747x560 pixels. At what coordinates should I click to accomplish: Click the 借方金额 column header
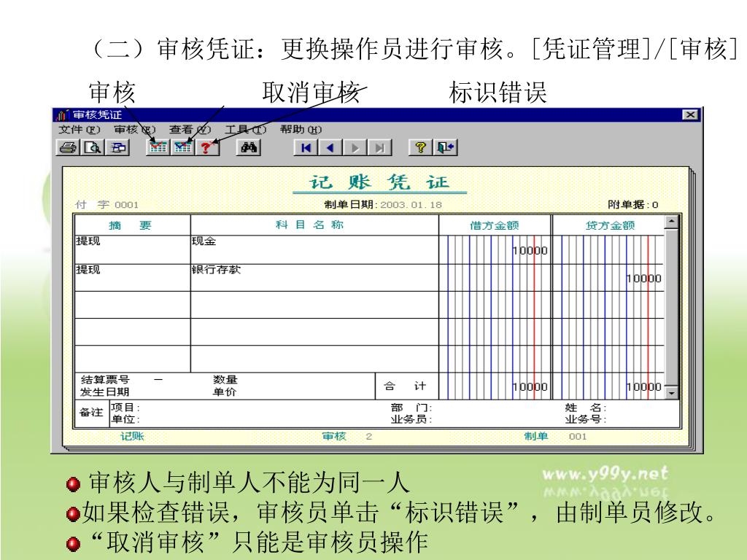pos(495,225)
